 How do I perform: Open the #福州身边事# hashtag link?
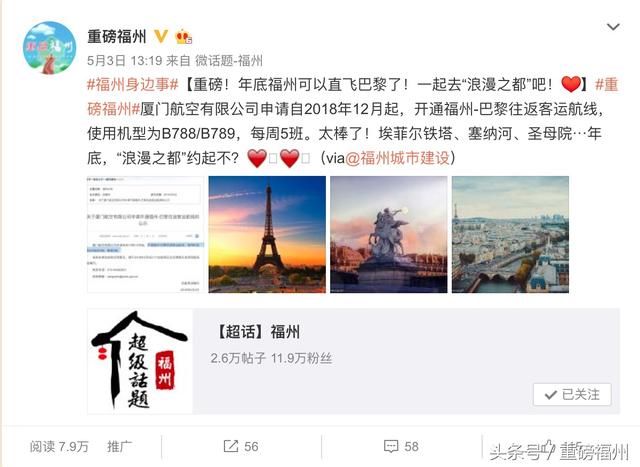coord(133,85)
